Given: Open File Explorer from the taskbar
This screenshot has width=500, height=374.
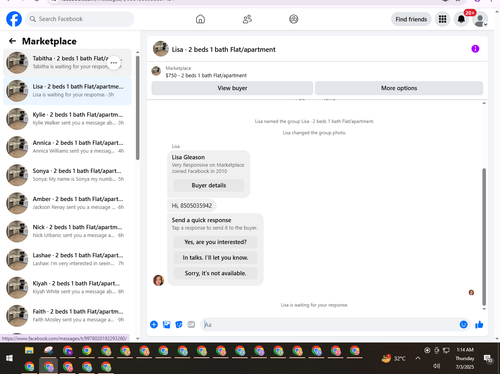Looking at the screenshot, I should (29, 351).
